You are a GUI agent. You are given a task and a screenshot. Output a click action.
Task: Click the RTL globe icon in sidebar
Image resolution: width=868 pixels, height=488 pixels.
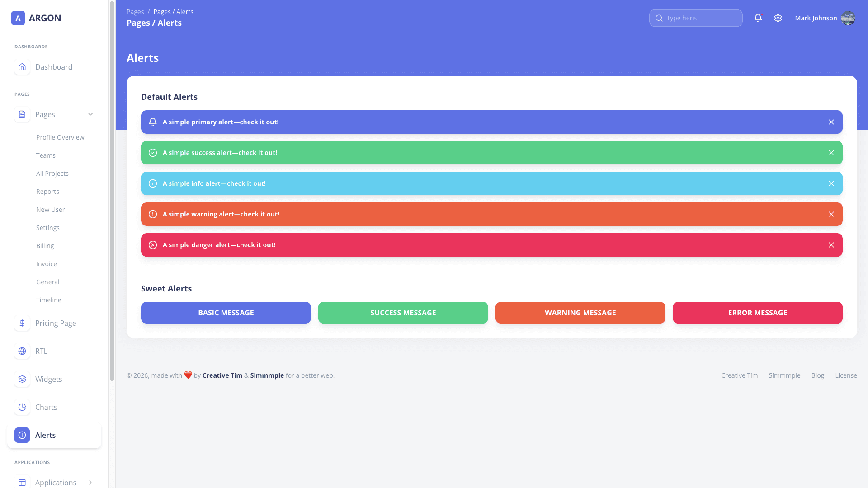22,351
